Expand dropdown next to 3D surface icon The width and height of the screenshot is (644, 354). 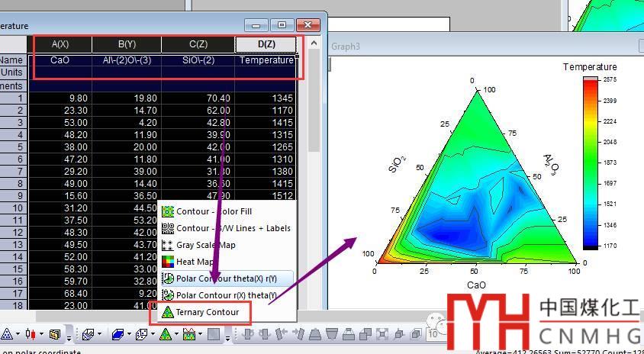click(x=130, y=335)
